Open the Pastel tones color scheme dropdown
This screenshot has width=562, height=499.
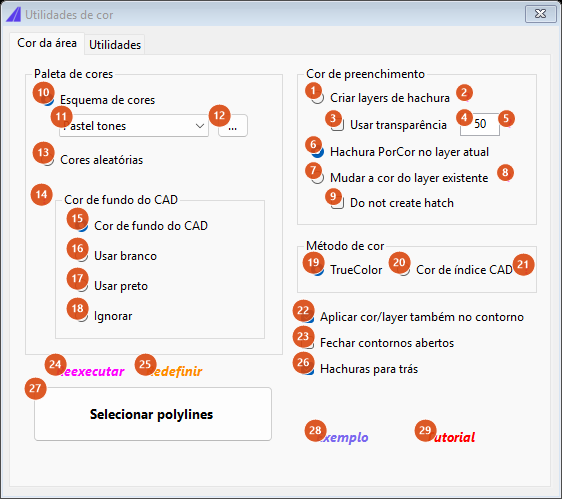coord(134,126)
